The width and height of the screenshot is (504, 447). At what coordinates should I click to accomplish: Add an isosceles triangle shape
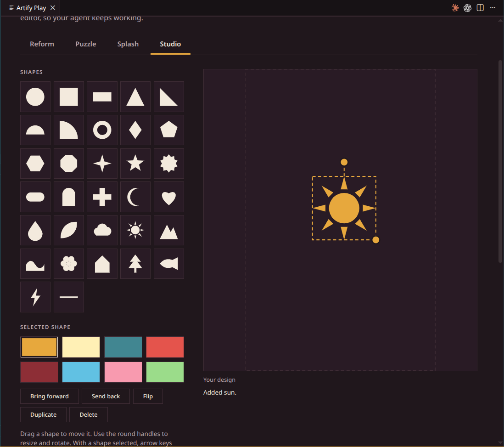pos(135,96)
